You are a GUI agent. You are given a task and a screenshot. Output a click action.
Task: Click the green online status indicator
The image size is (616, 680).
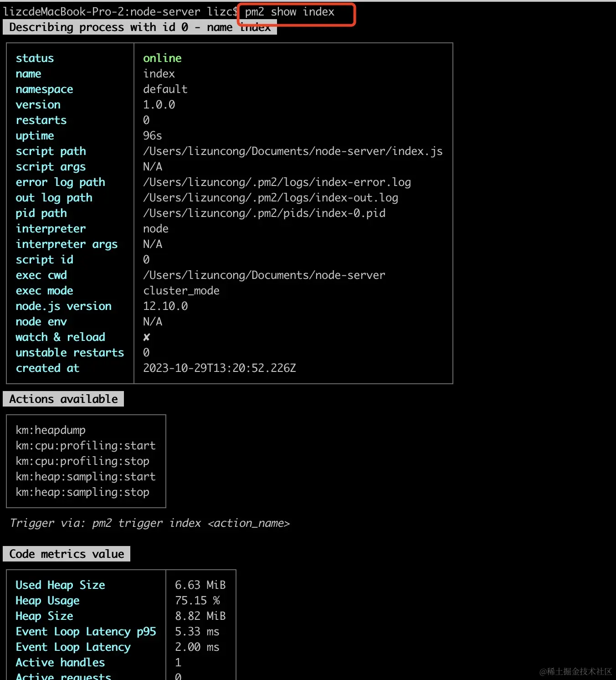(162, 58)
